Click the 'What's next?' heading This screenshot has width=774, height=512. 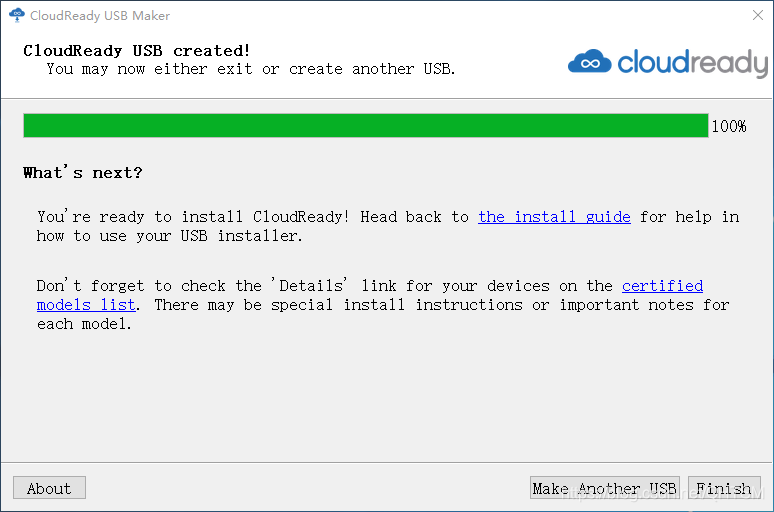click(x=82, y=173)
